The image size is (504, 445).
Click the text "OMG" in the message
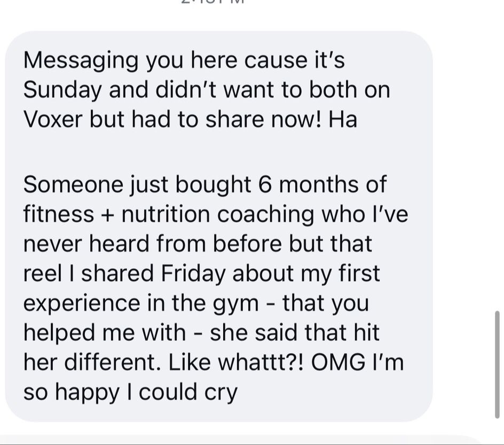[337, 363]
